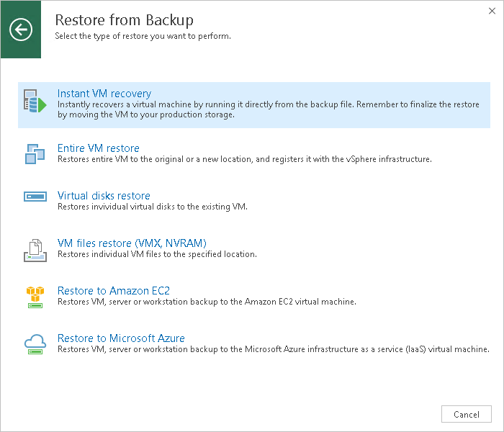Close the Restore from Backup dialog
Viewport: 504px width, 432px height.
[x=490, y=12]
